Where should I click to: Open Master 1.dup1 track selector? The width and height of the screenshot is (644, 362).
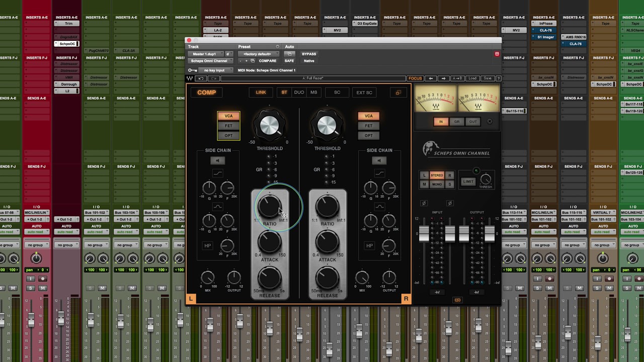tap(205, 54)
